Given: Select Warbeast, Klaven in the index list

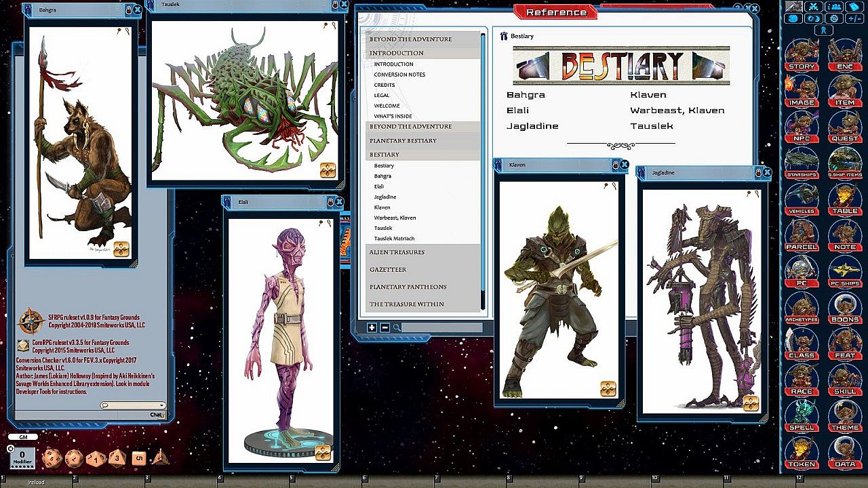Looking at the screenshot, I should [x=395, y=218].
